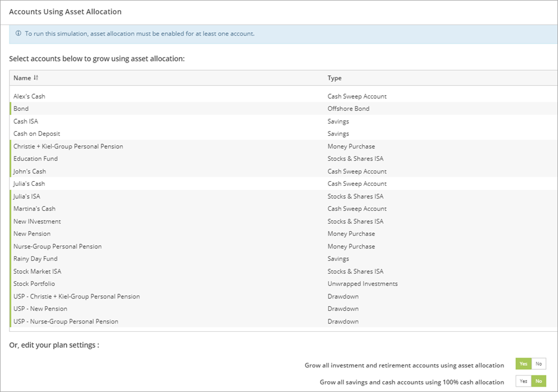The height and width of the screenshot is (392, 558).
Task: Click the Stock Market ISA account
Action: [x=37, y=271]
